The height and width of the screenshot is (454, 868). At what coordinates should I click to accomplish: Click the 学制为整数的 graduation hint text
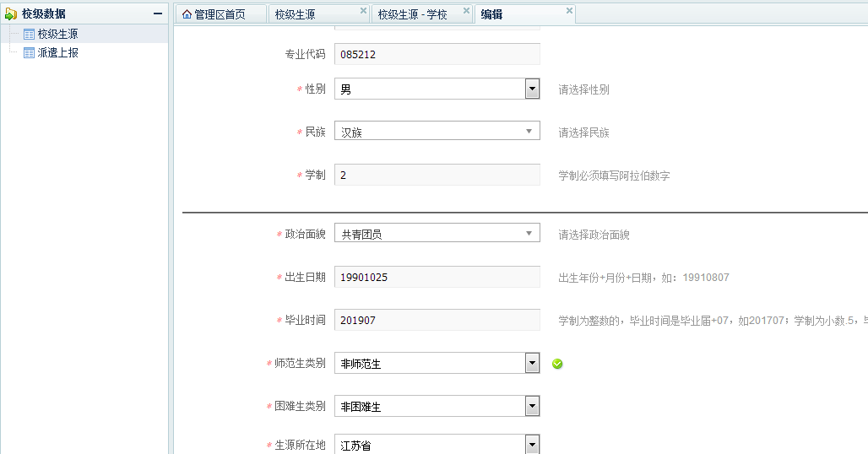[713, 321]
